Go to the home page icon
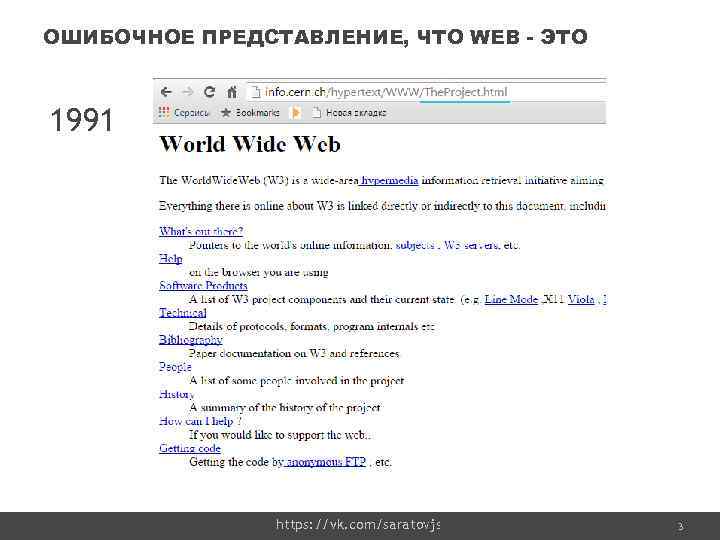The height and width of the screenshot is (540, 720). 232,92
